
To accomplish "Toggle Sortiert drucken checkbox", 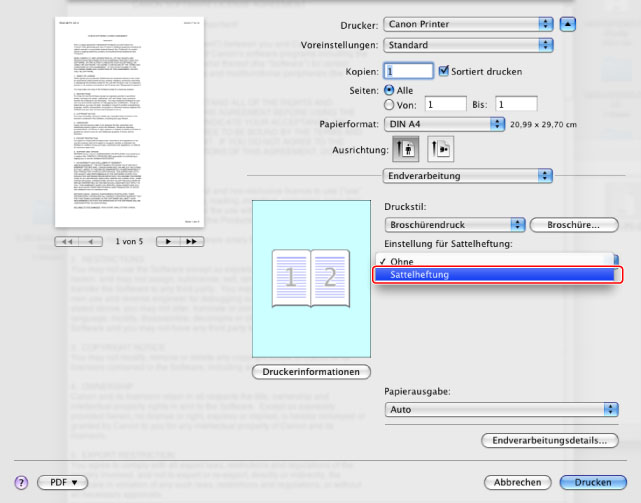I will click(445, 71).
